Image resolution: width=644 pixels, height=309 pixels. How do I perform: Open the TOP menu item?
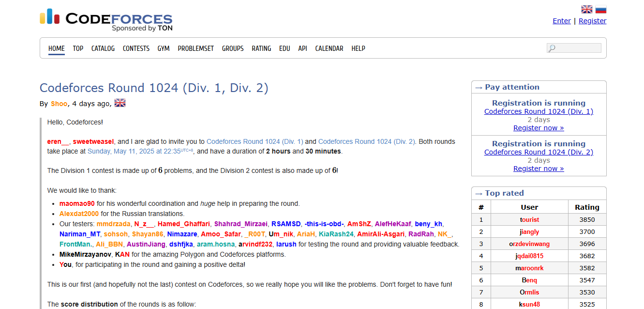pyautogui.click(x=78, y=48)
